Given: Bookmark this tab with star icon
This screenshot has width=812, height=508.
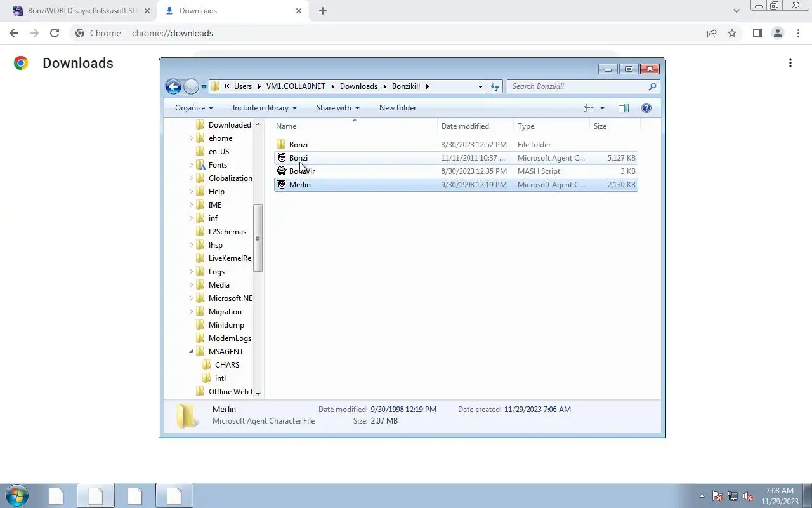Looking at the screenshot, I should pos(732,33).
